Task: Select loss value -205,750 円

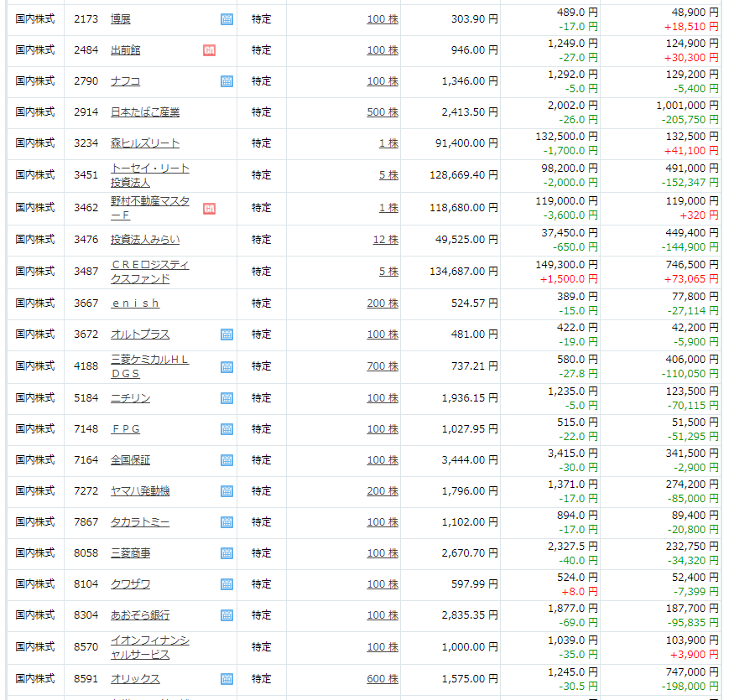Action: (690, 120)
